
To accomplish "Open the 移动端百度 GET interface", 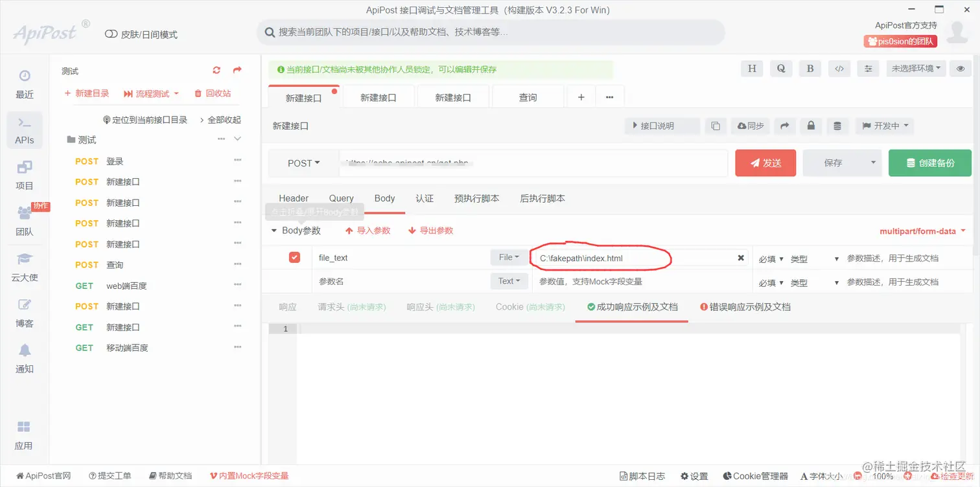I will (127, 348).
